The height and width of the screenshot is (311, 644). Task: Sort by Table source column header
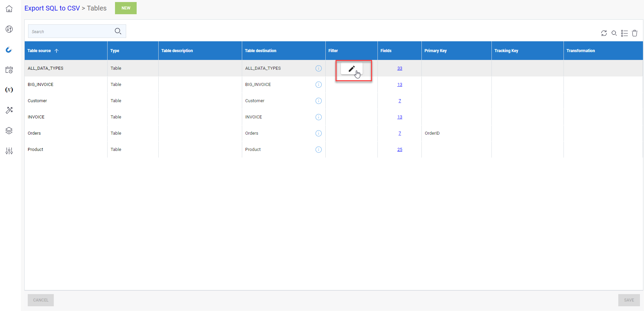(39, 51)
